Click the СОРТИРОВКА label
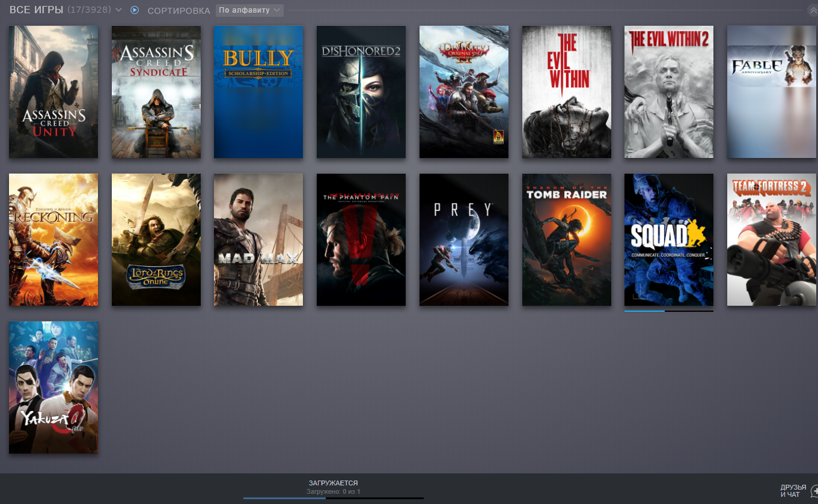The image size is (818, 504). [179, 11]
